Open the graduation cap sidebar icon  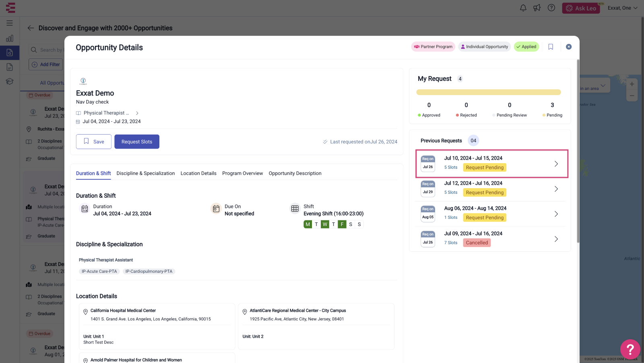tap(10, 81)
